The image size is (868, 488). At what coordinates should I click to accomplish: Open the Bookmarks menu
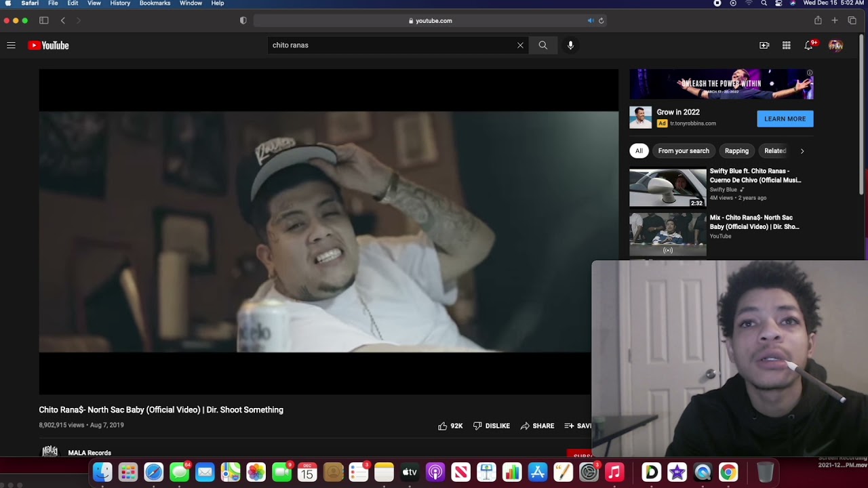tap(155, 3)
